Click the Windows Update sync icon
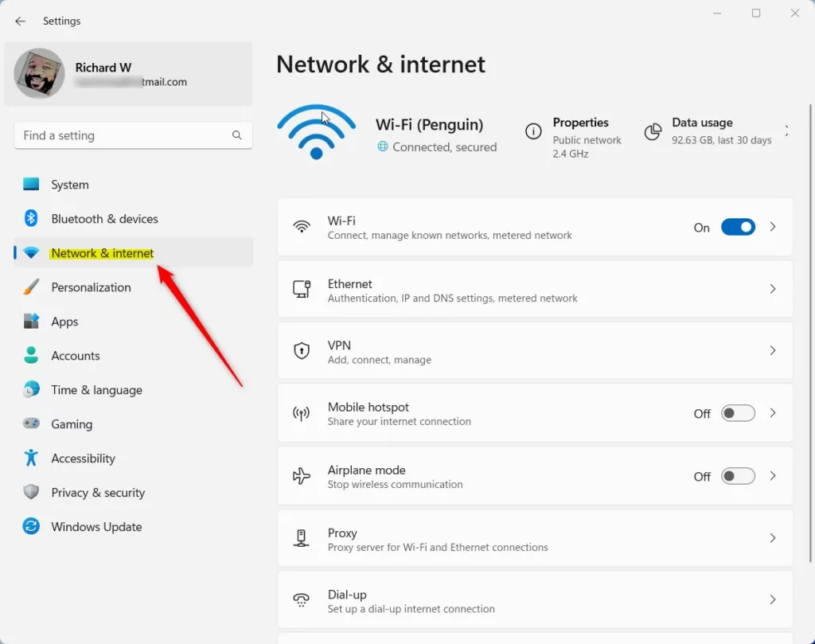 [31, 527]
